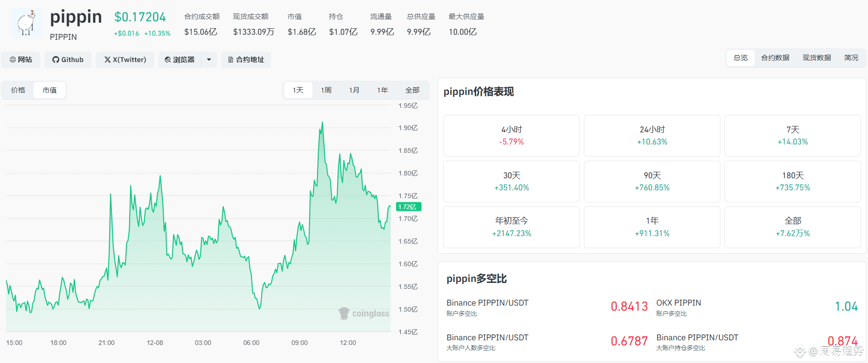This screenshot has width=868, height=363.
Task: Set chart range to 1月
Action: point(354,90)
